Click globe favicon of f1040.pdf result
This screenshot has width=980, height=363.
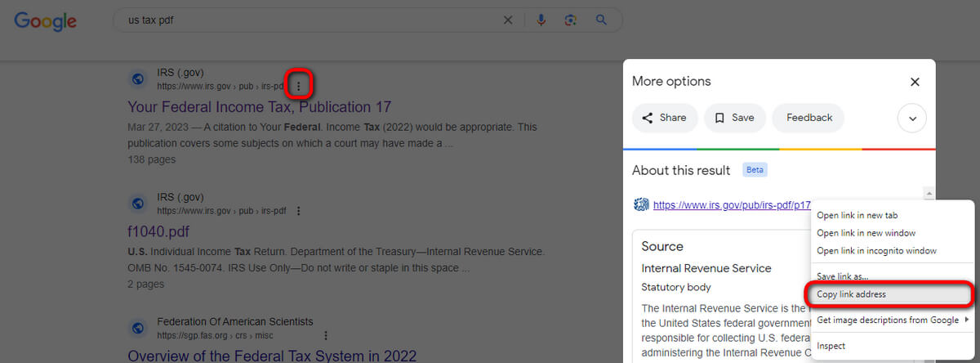(138, 204)
